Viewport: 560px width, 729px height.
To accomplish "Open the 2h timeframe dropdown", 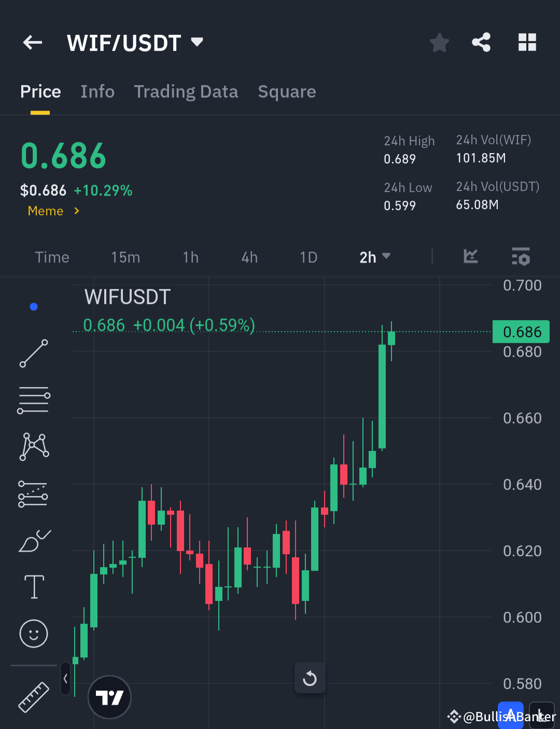I will coord(374,257).
